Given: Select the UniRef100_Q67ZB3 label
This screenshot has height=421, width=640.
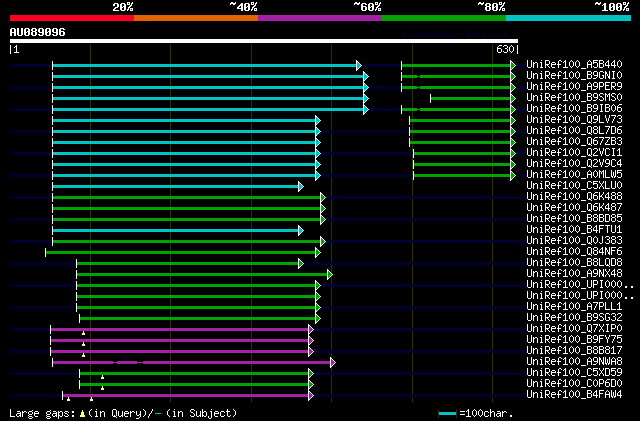Looking at the screenshot, I should 574,141.
